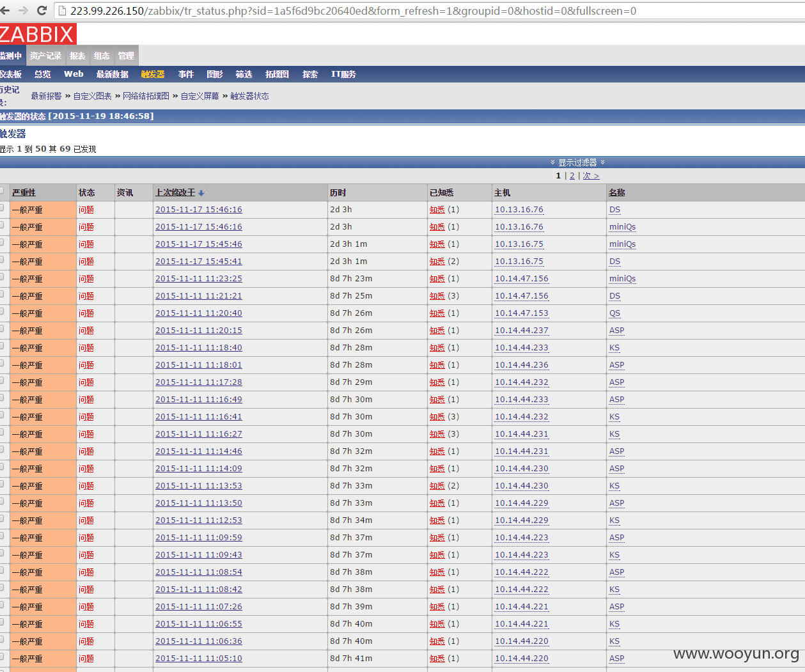Sort by 严重性 column header

pos(24,192)
